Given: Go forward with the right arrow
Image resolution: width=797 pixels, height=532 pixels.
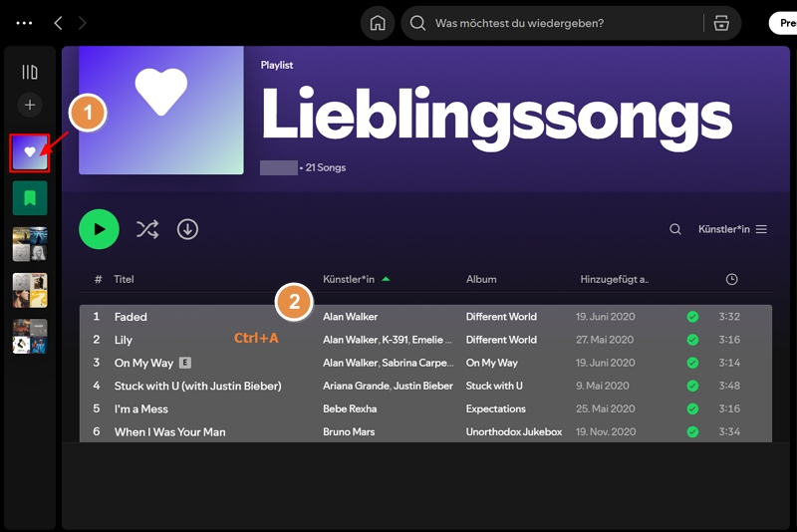Looking at the screenshot, I should tap(83, 23).
